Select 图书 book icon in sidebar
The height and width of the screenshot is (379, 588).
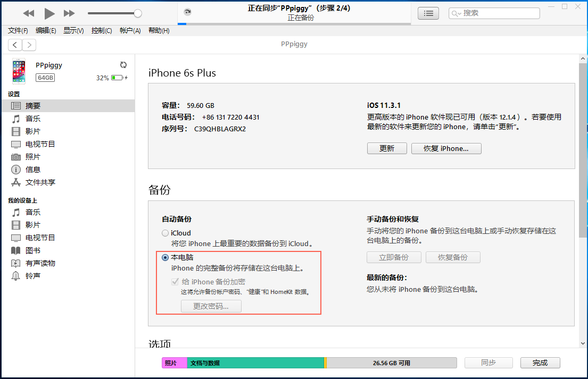[x=16, y=250]
